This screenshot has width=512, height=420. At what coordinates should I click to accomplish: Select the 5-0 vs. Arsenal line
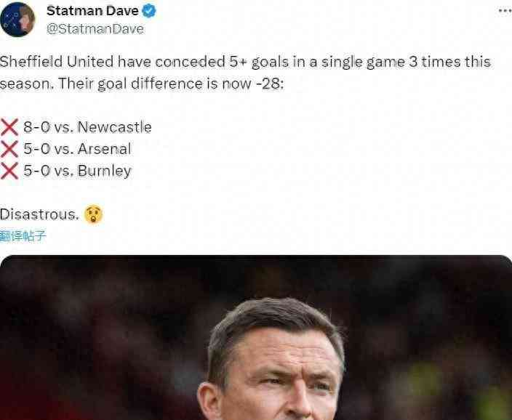click(x=77, y=149)
